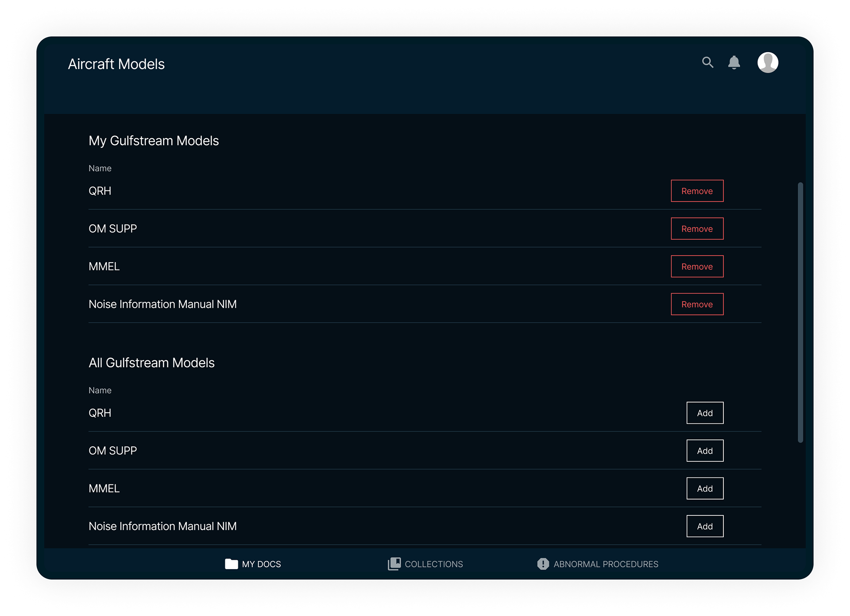Select Noise Information Manual NIM in My Models
This screenshot has width=850, height=616.
[162, 304]
